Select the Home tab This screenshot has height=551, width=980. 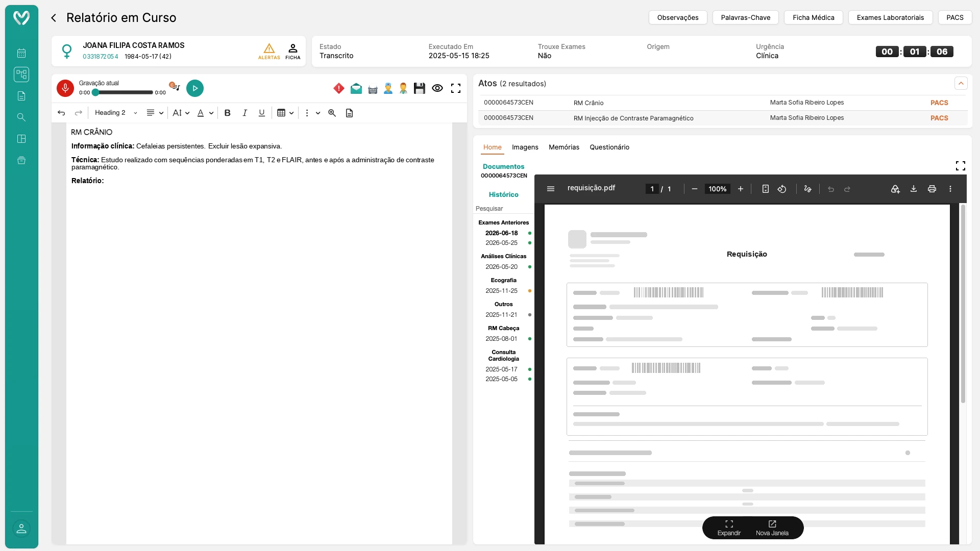[493, 147]
